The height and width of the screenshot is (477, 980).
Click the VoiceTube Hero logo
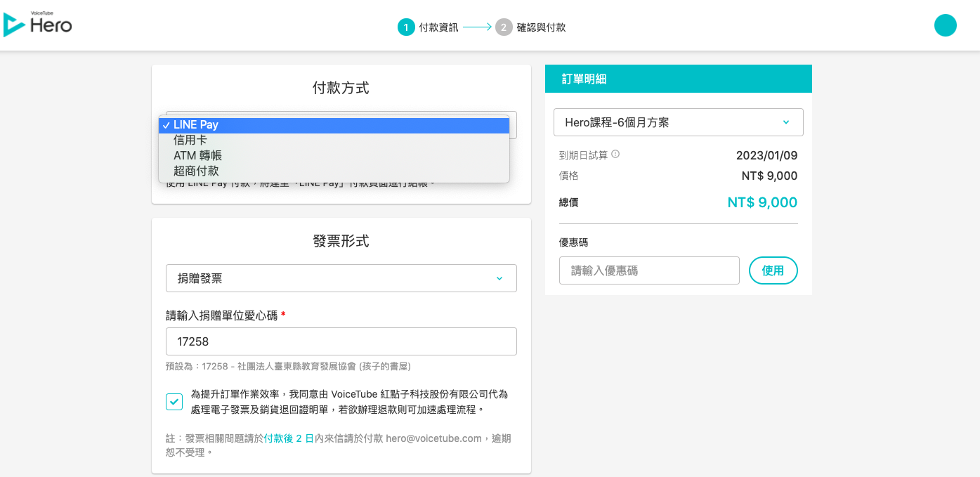click(38, 25)
